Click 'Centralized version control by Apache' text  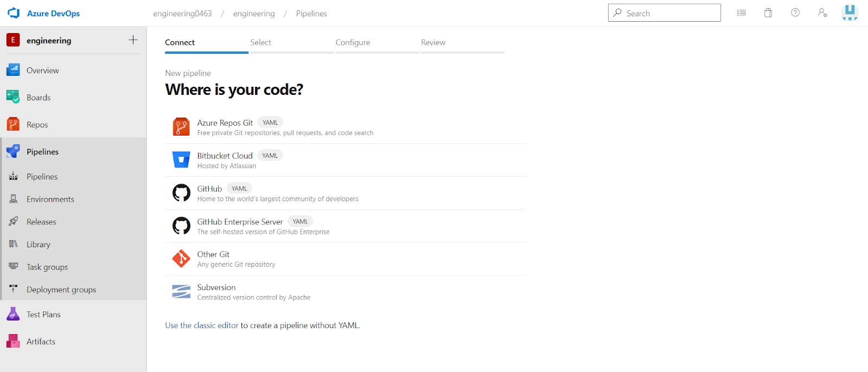[x=254, y=297]
